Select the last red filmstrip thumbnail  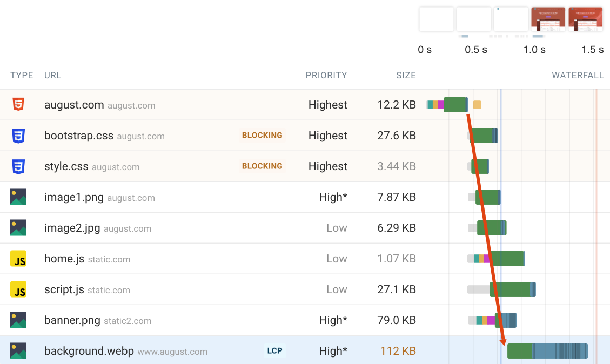click(x=586, y=19)
